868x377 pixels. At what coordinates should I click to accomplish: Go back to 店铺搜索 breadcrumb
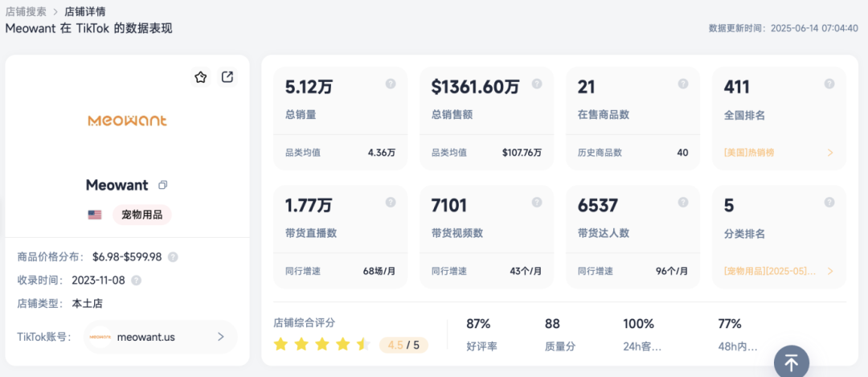(26, 11)
